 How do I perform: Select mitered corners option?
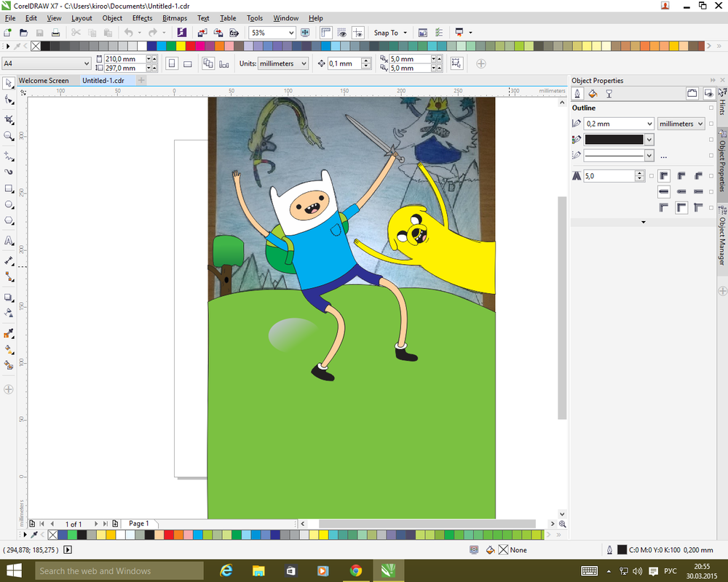pyautogui.click(x=664, y=176)
